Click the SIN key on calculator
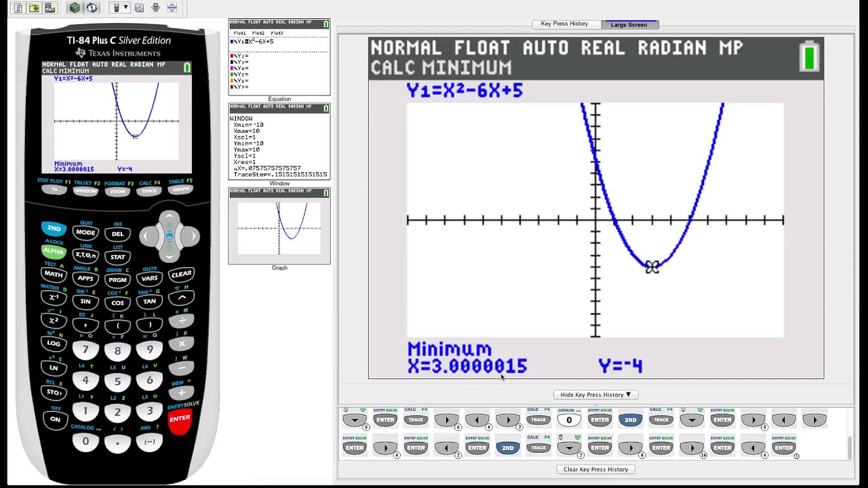868x488 pixels. pos(85,301)
